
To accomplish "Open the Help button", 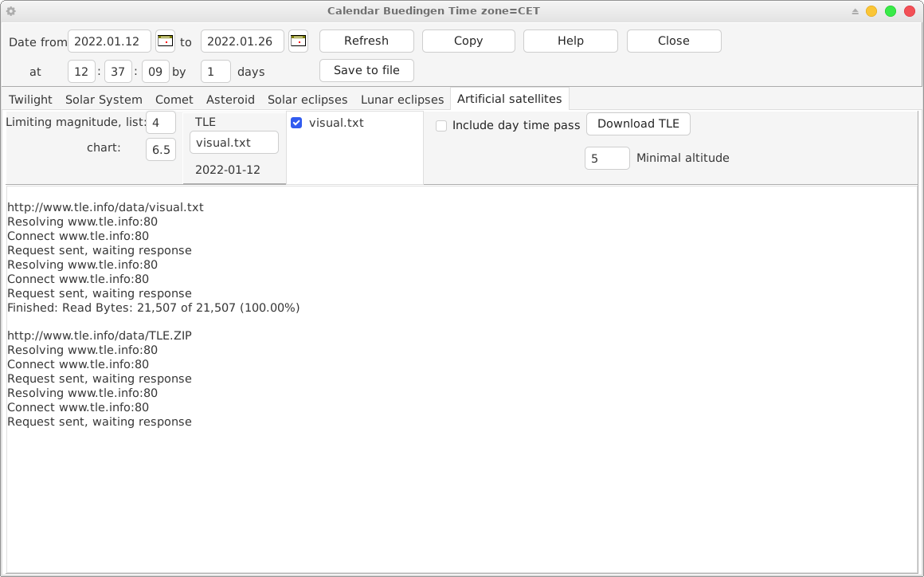I will [570, 41].
